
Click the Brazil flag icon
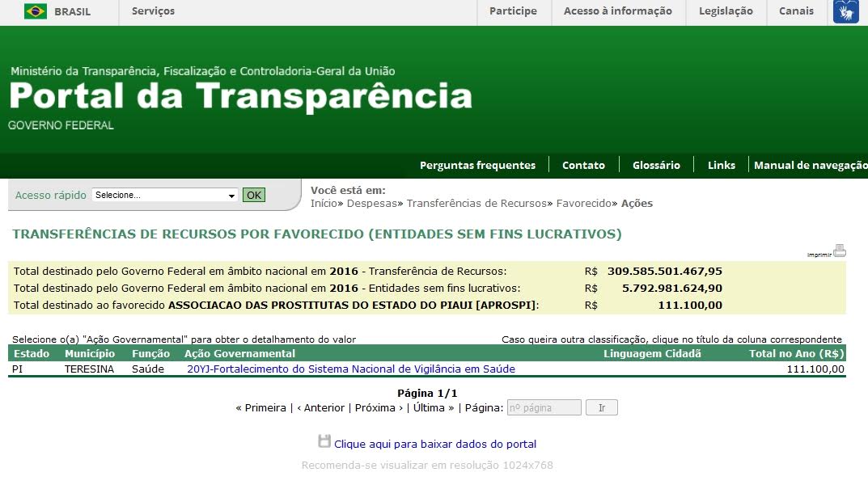coord(36,11)
